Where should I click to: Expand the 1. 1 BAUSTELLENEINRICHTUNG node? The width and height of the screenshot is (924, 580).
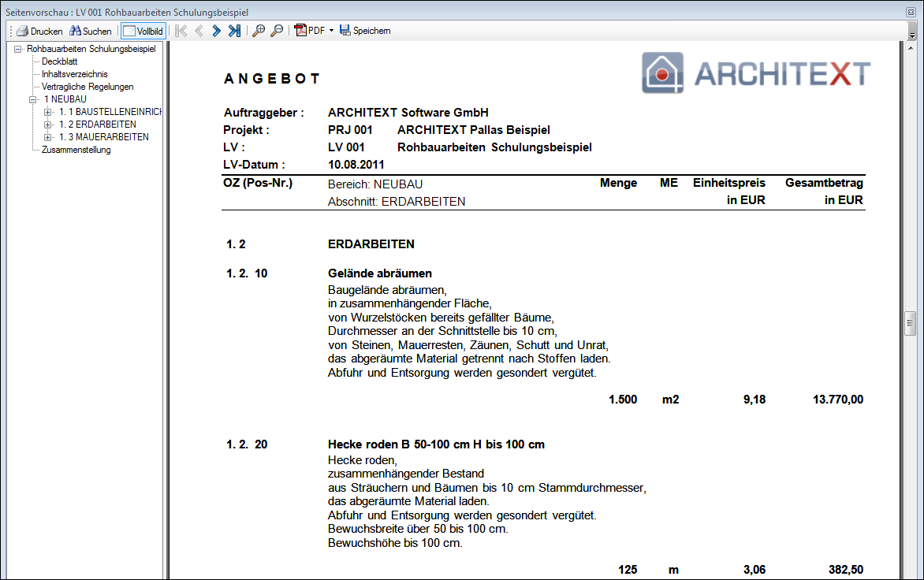tap(48, 112)
